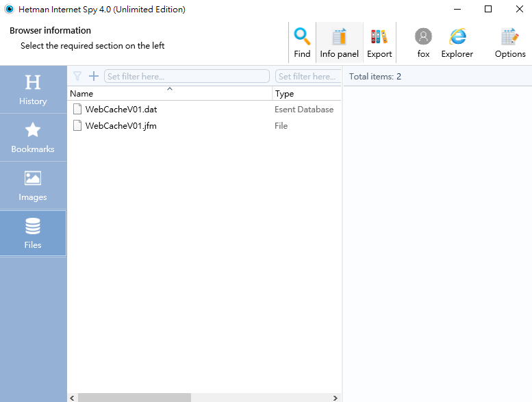Click the horizontal scrollbar thumb
532x402 pixels.
point(134,398)
